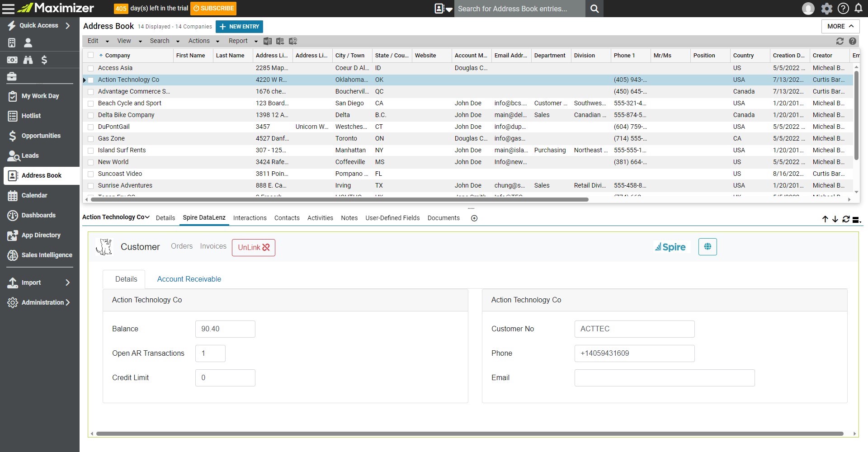Open the Spire Invoices link
This screenshot has height=452, width=868.
click(213, 246)
